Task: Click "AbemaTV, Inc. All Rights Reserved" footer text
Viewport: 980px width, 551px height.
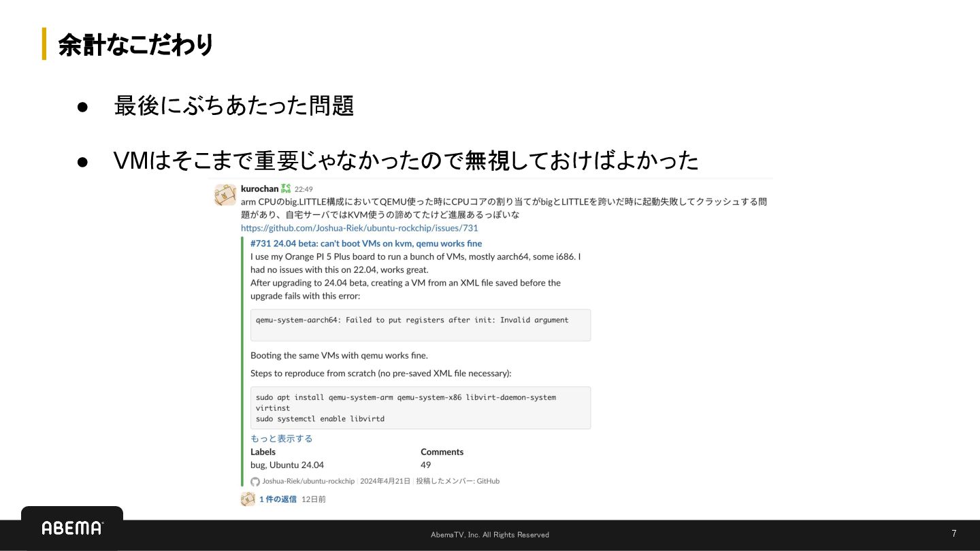Action: click(490, 535)
